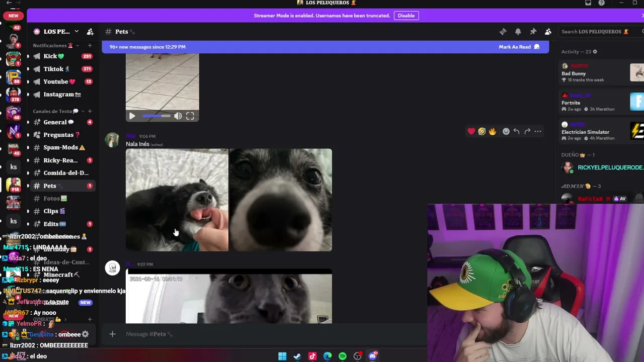Open the Clips channel
The height and width of the screenshot is (362, 644).
[x=61, y=211]
